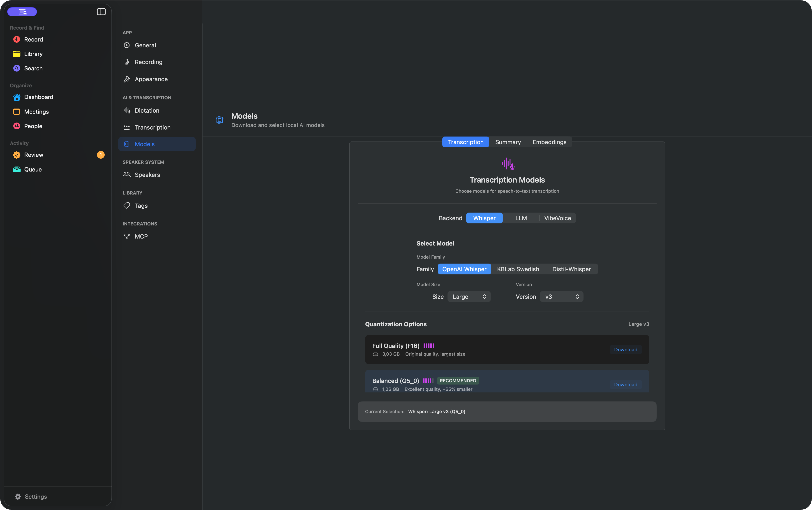Select the Distil-Whisper family
The width and height of the screenshot is (812, 510).
click(x=571, y=269)
